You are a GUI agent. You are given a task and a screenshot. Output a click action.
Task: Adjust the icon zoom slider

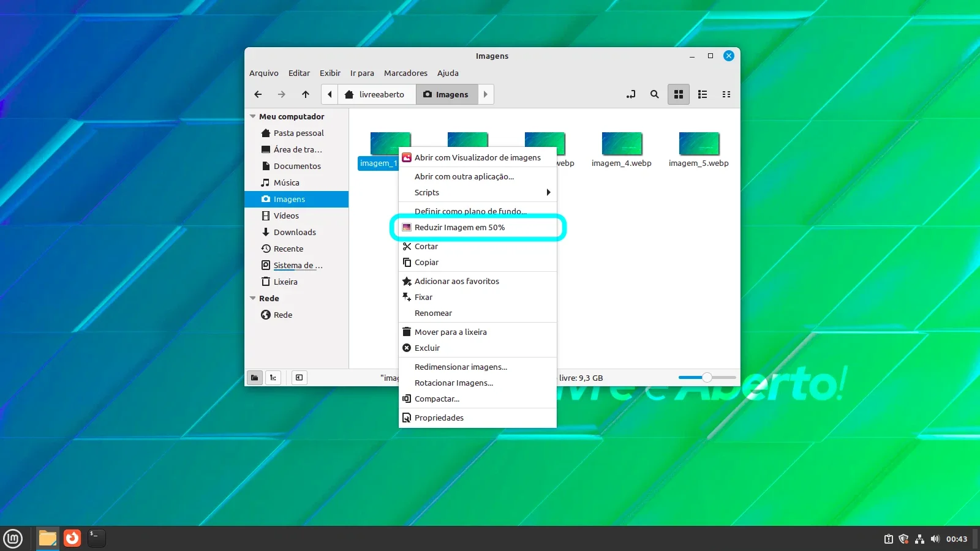point(707,378)
